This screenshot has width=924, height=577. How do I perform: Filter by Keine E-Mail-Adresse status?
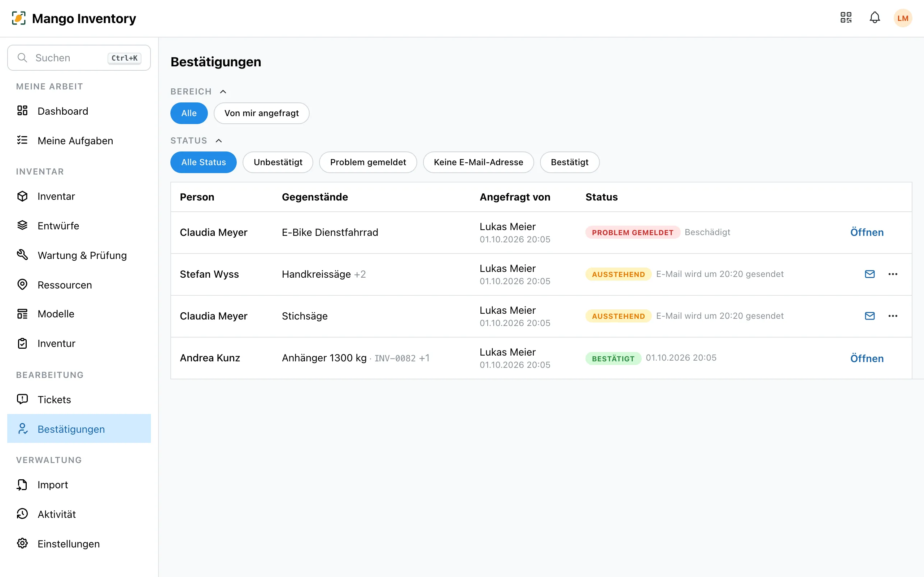478,162
